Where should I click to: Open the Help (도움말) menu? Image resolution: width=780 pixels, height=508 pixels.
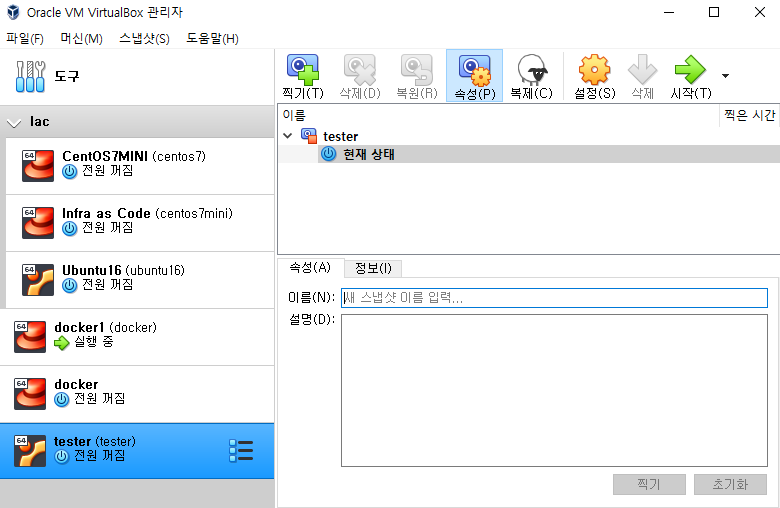[x=212, y=38]
